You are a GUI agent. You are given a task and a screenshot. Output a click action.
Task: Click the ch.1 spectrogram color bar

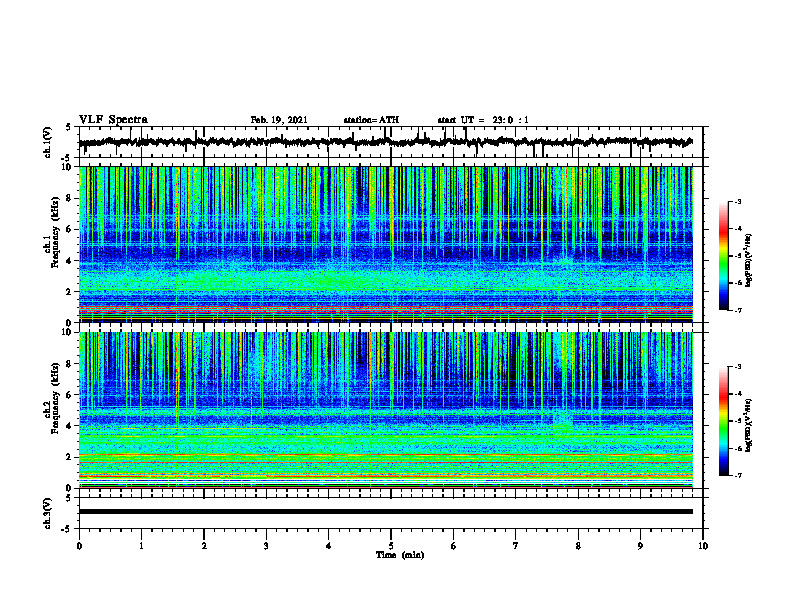coord(724,256)
